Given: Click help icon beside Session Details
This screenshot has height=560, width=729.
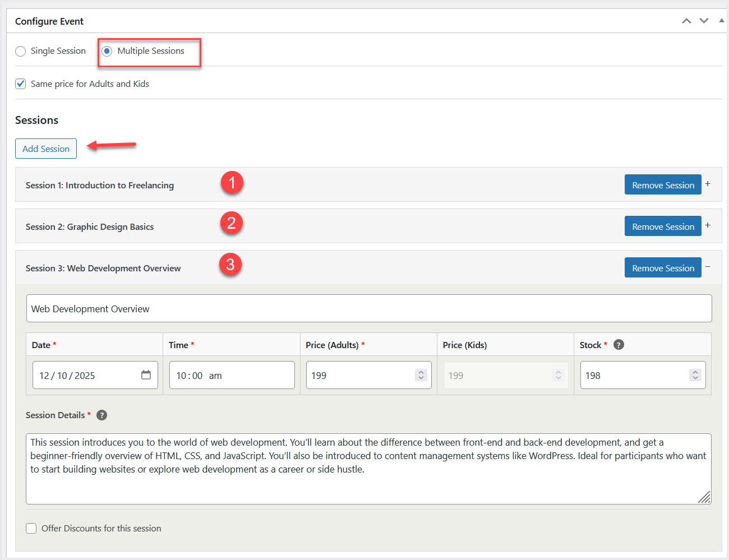Looking at the screenshot, I should click(x=101, y=415).
